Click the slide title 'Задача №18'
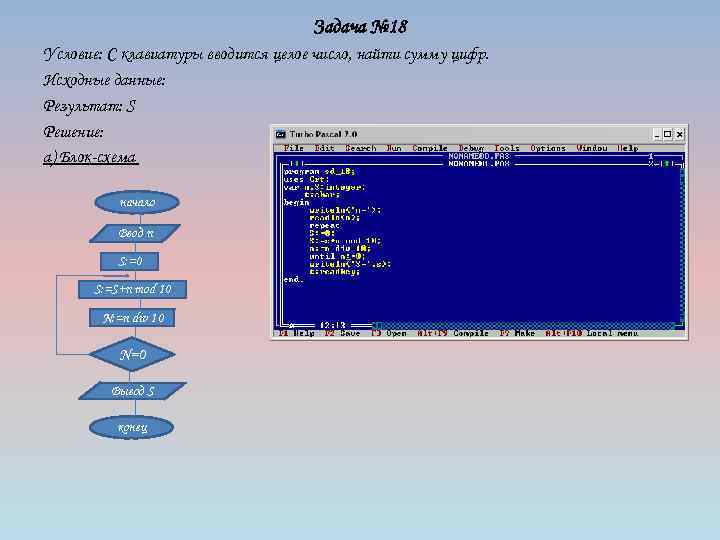The width and height of the screenshot is (720, 540). 360,27
